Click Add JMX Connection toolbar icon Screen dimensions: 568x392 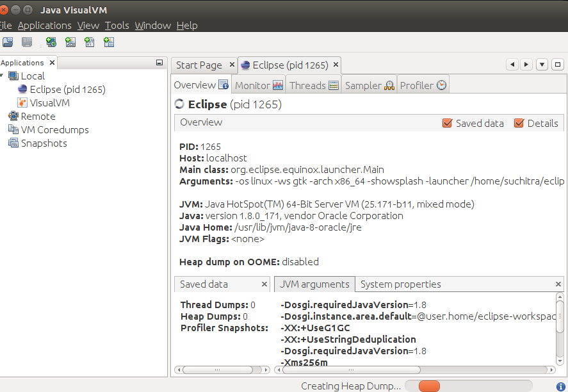pos(70,42)
